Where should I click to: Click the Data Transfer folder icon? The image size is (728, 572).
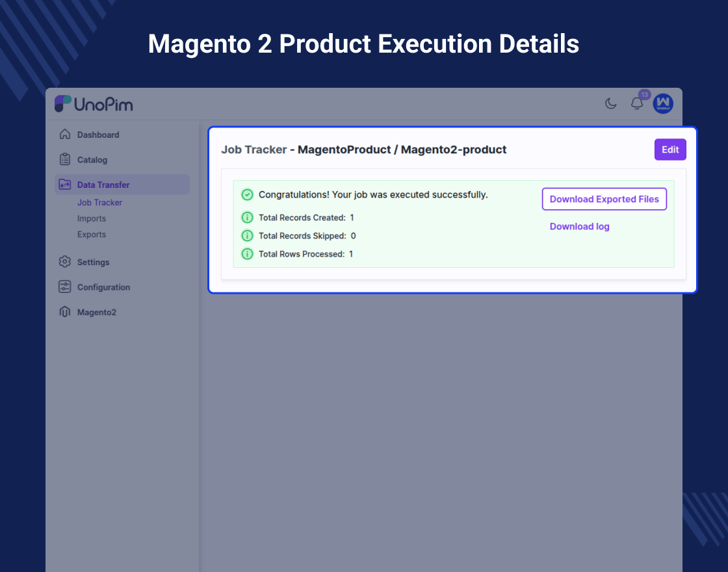pyautogui.click(x=65, y=185)
